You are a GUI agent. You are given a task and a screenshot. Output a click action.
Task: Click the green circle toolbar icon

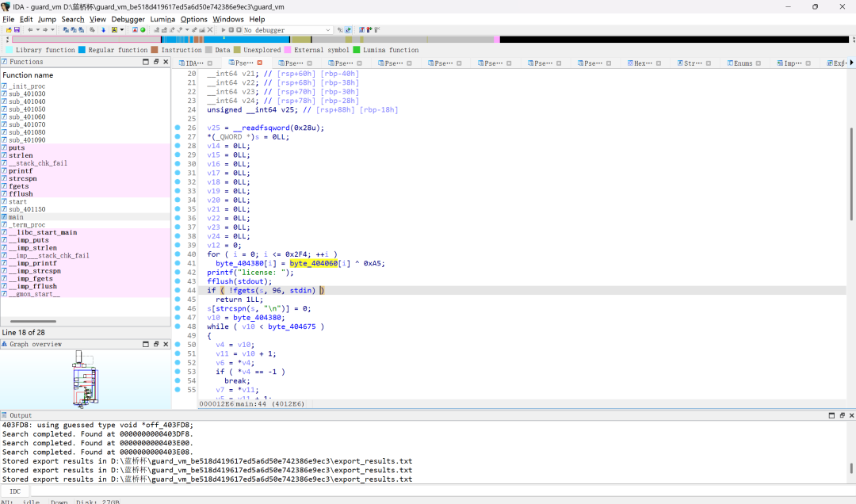click(143, 30)
